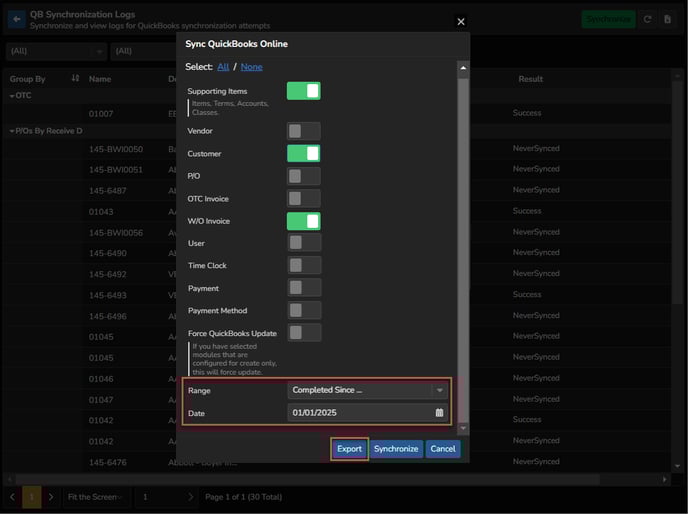
Task: Click the dialog scrollbar up arrow
Action: 463,68
